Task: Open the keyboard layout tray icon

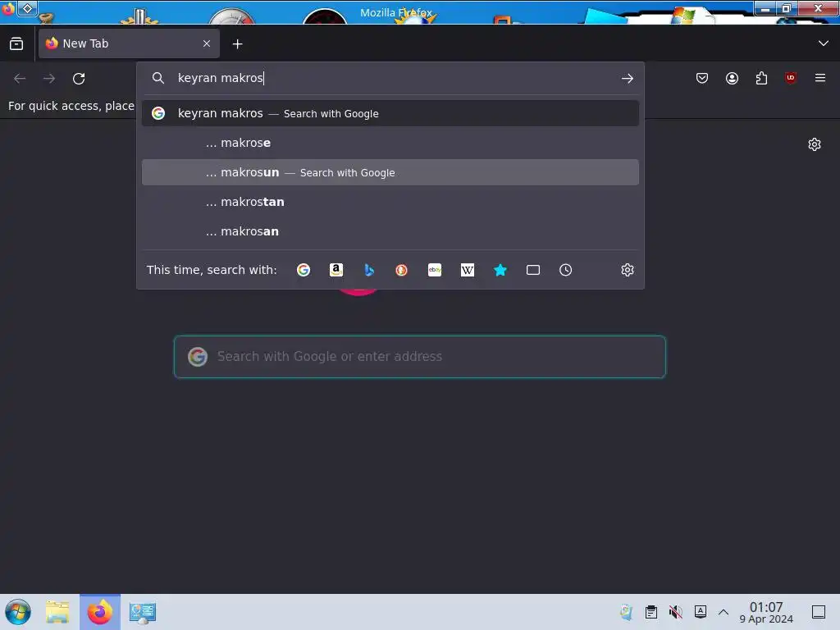Action: tap(701, 612)
